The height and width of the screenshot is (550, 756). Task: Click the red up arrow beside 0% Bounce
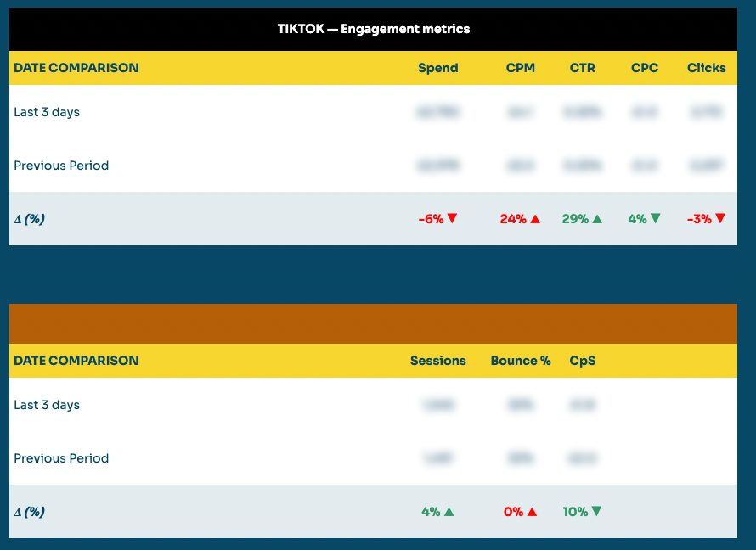[533, 512]
